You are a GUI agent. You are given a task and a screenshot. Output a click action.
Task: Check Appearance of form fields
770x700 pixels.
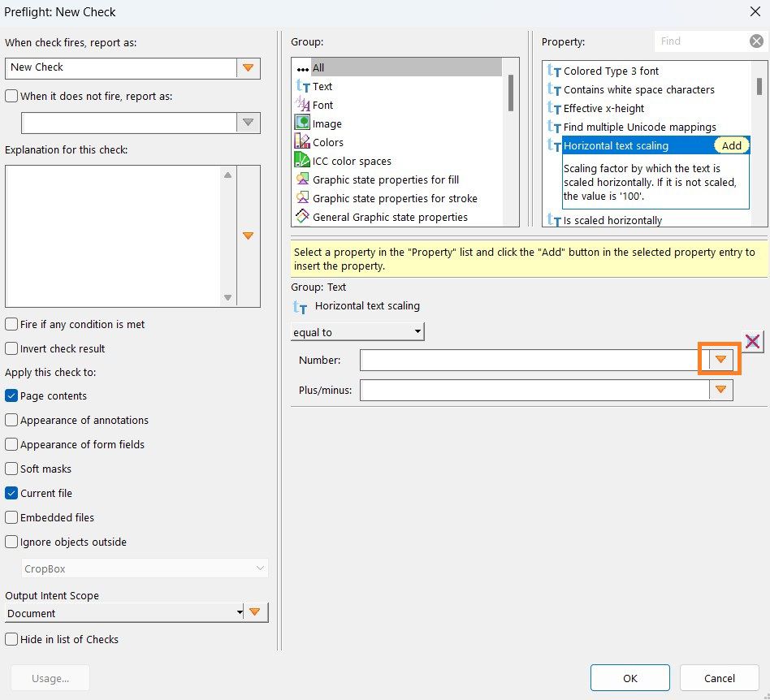[x=11, y=444]
